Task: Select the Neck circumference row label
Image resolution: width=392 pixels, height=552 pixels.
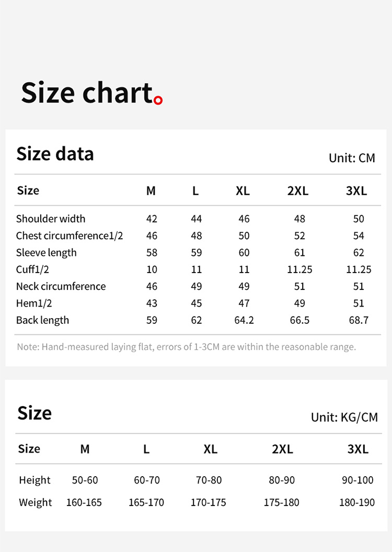Action: [x=61, y=286]
